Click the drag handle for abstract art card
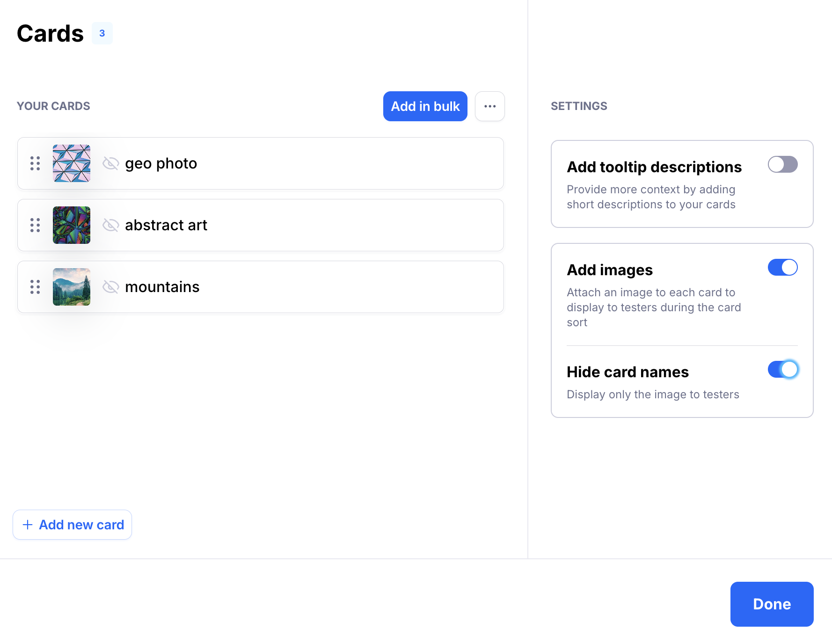 [35, 225]
